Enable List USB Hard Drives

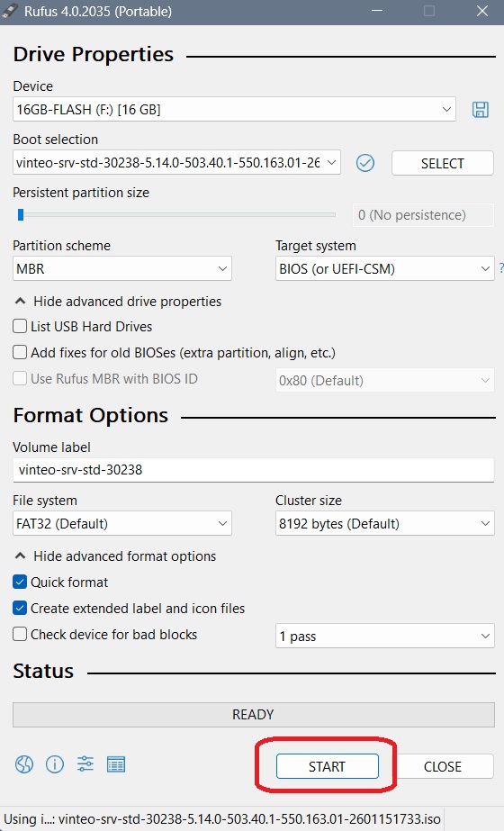tap(20, 326)
